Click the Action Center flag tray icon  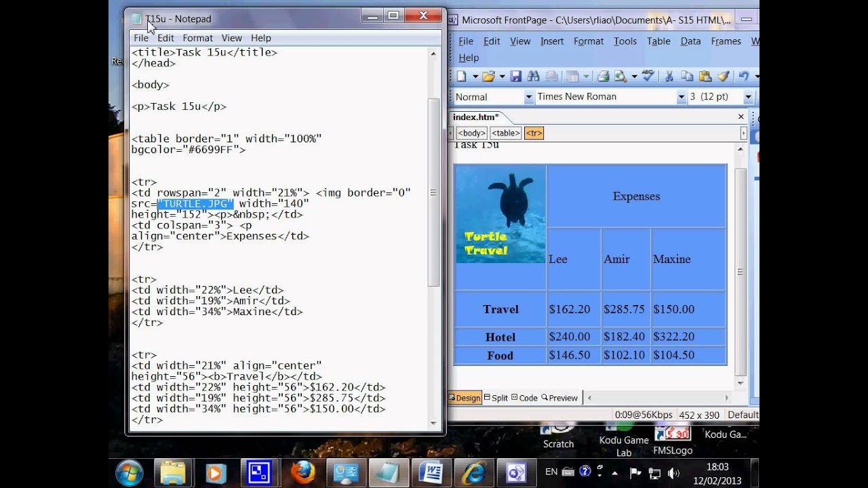point(635,472)
